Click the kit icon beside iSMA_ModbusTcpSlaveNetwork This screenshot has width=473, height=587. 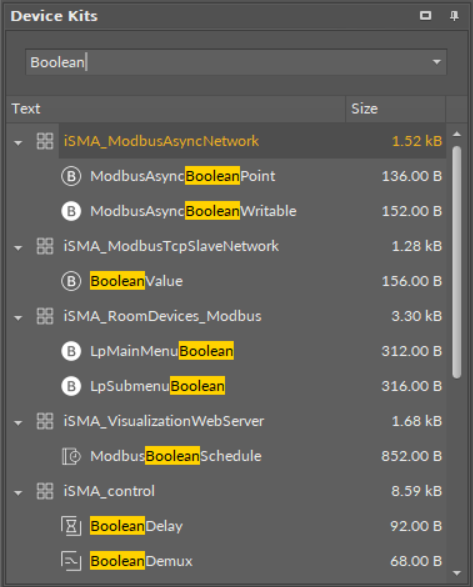click(x=45, y=246)
